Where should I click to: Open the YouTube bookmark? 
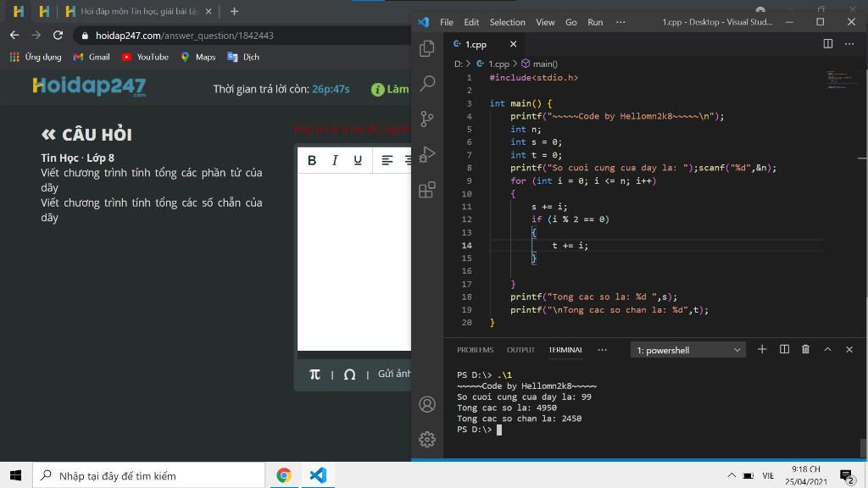145,57
